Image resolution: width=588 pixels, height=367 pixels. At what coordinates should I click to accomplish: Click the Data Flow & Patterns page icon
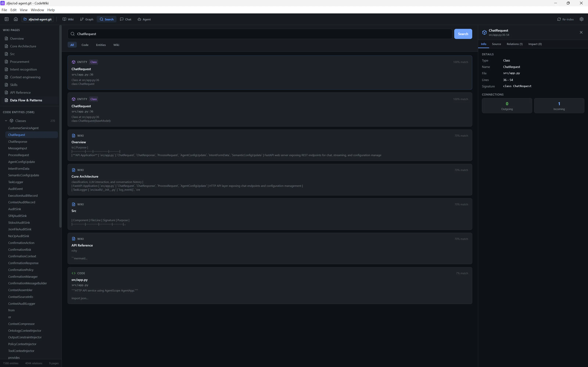tap(6, 100)
